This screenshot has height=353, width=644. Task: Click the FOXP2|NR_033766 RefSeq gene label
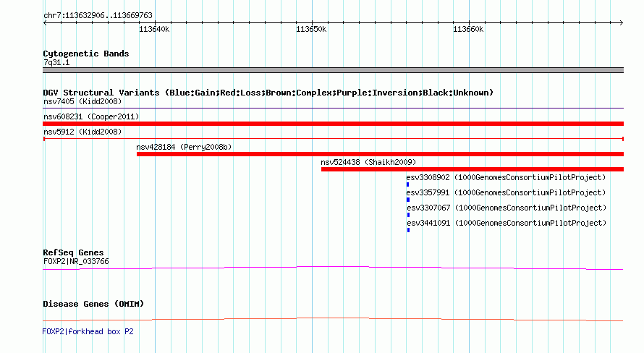(76, 261)
